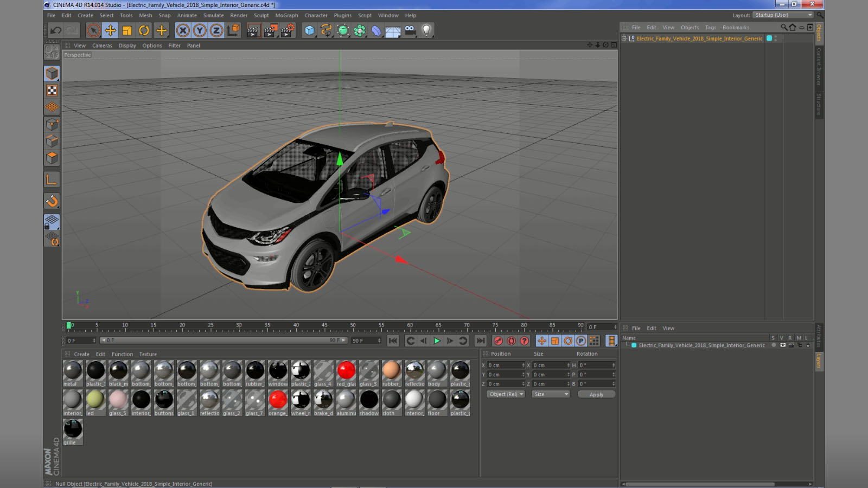
Task: Select the metal material thumbnail
Action: 73,374
